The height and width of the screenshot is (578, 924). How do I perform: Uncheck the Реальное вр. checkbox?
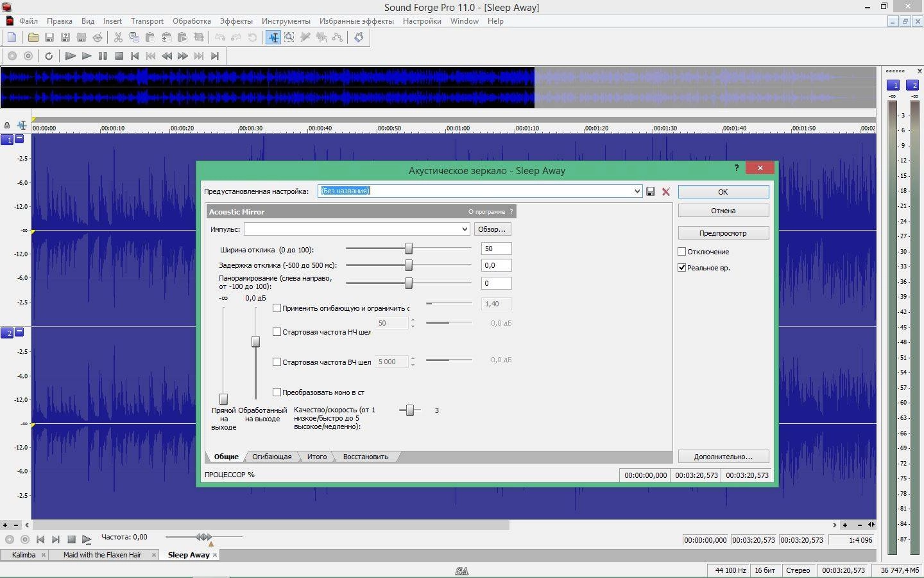pyautogui.click(x=682, y=268)
